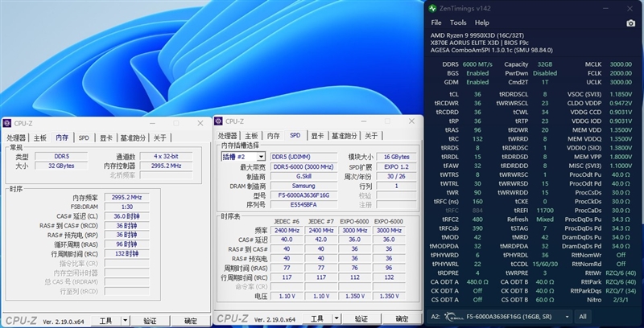Switch to 内存 tab in right CPU-Z

(273, 136)
